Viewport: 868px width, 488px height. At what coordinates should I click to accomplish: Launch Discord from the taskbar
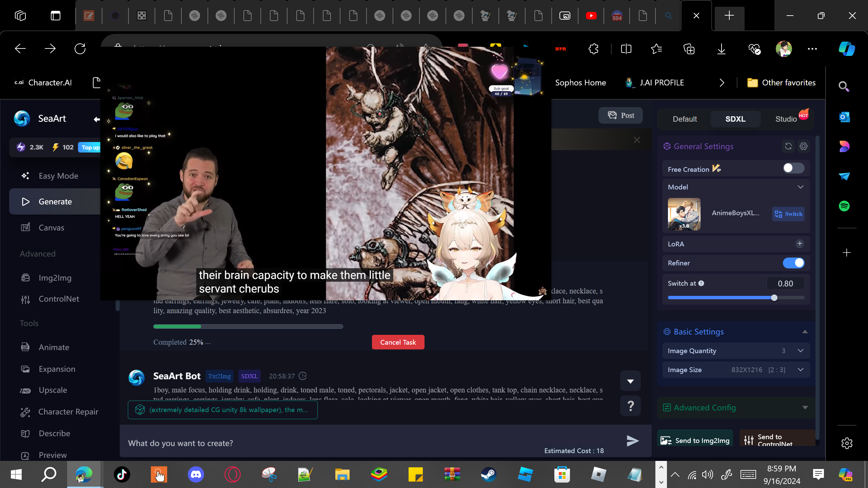coord(196,474)
